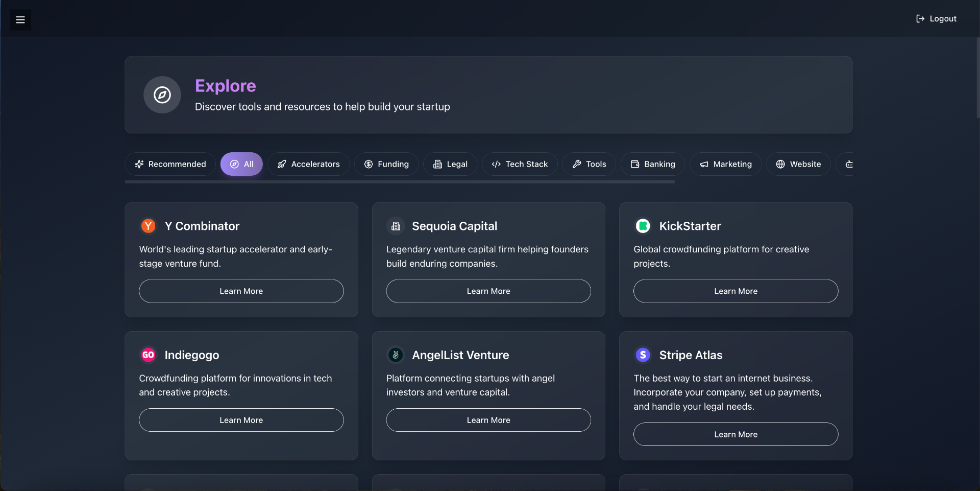Click Logout in the top right corner
The height and width of the screenshot is (491, 980).
coord(936,18)
